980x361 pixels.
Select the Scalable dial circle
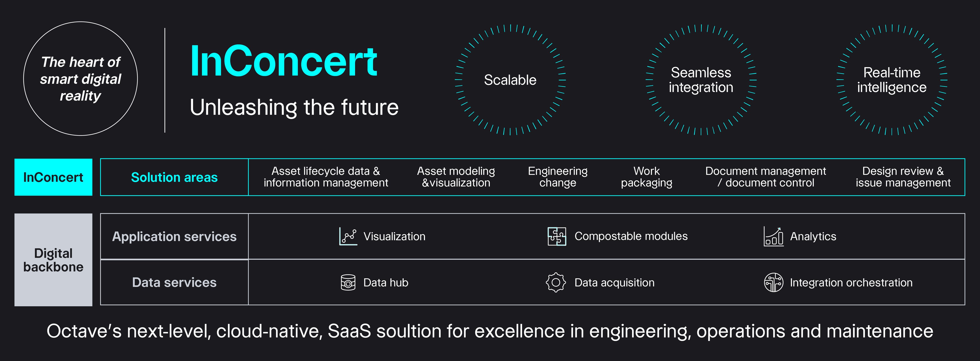[x=510, y=80]
